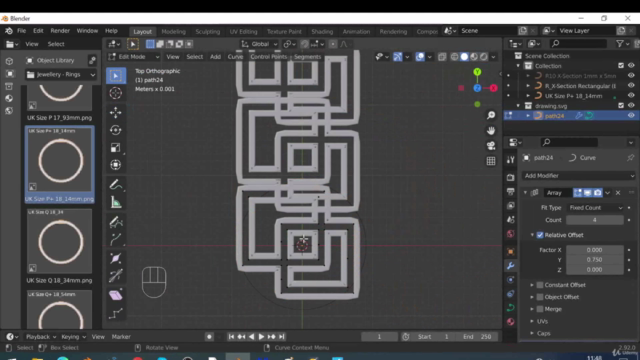Image resolution: width=640 pixels, height=360 pixels.
Task: Enable the Object Offset checkbox
Action: point(540,297)
